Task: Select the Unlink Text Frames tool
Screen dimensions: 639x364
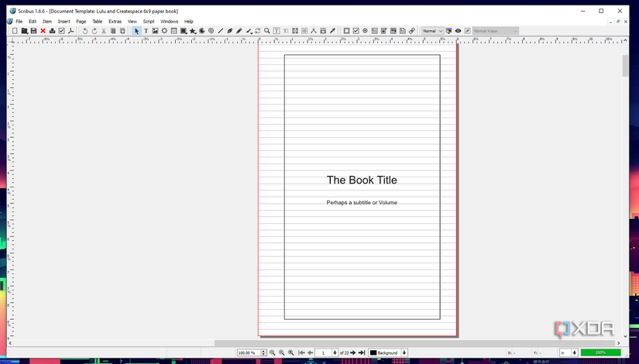Action: coord(304,31)
